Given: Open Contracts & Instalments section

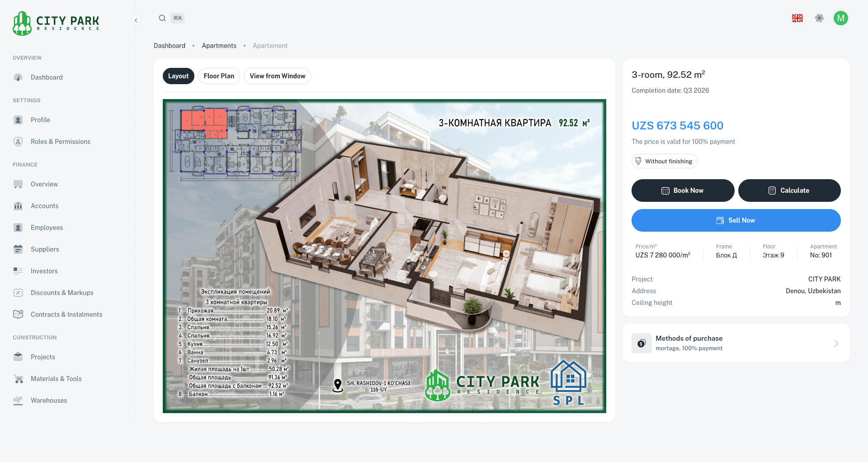Looking at the screenshot, I should click(x=66, y=314).
